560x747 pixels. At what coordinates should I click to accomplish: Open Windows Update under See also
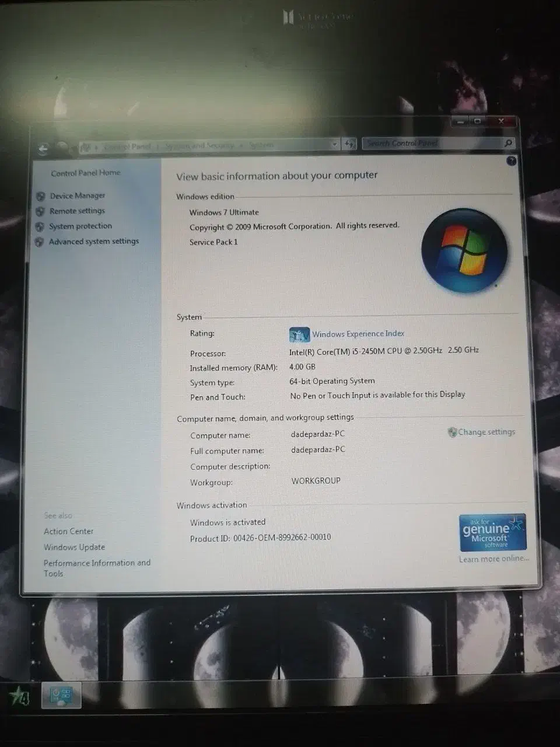(x=74, y=547)
